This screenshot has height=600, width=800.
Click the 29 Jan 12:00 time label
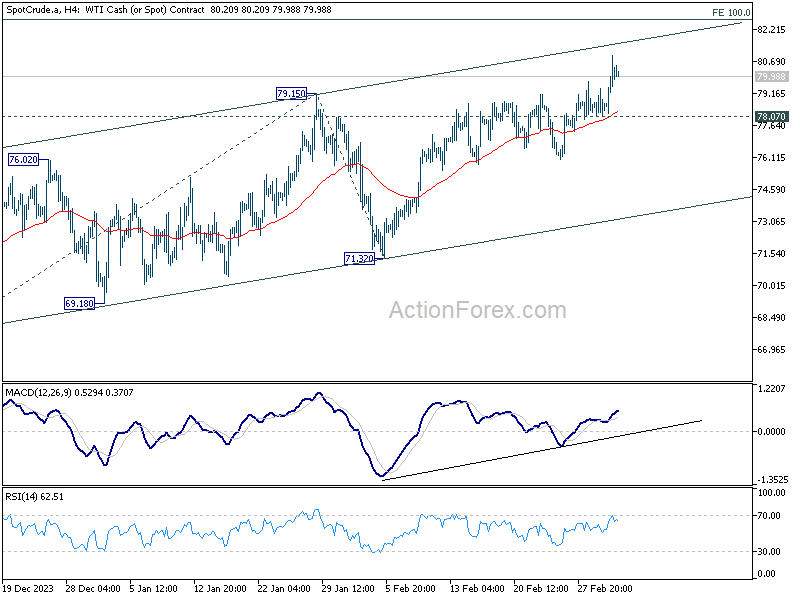click(x=348, y=588)
